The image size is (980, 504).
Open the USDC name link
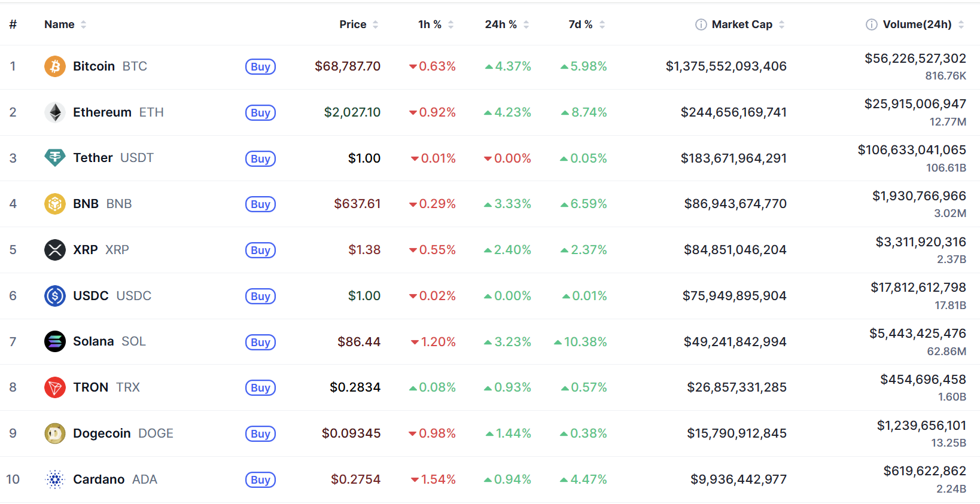pyautogui.click(x=112, y=296)
